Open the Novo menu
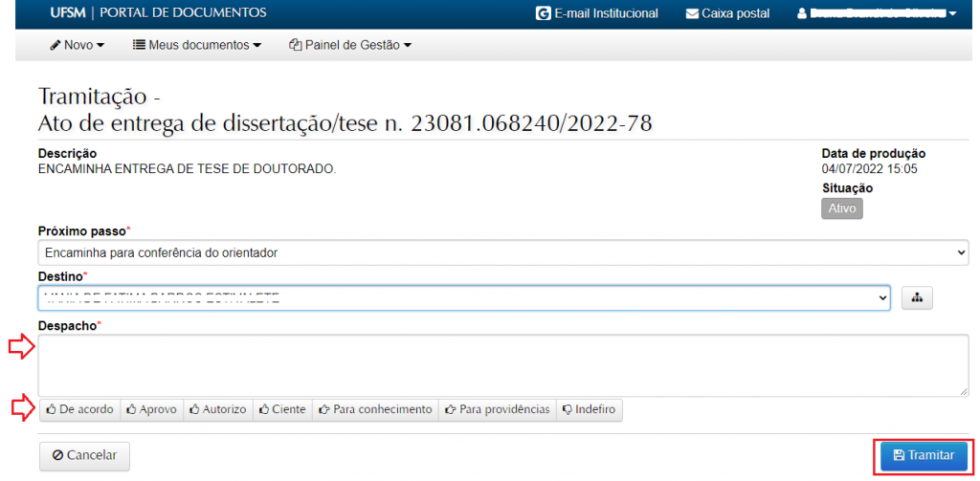The image size is (980, 481). [x=77, y=45]
